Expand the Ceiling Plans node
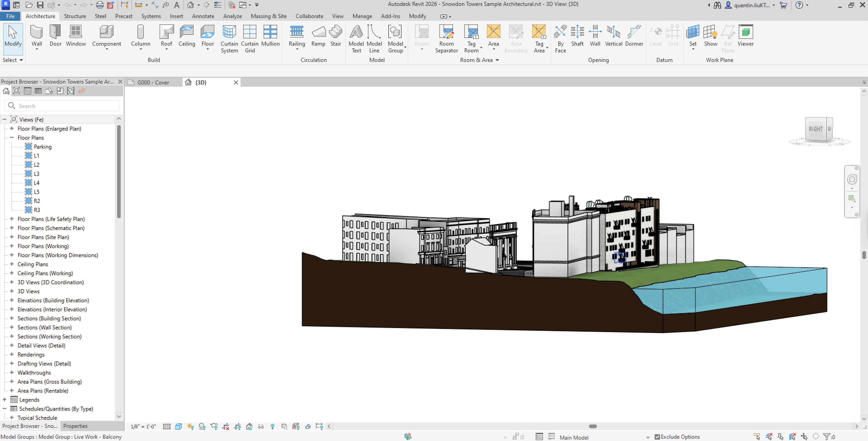The width and height of the screenshot is (868, 441). pos(12,264)
